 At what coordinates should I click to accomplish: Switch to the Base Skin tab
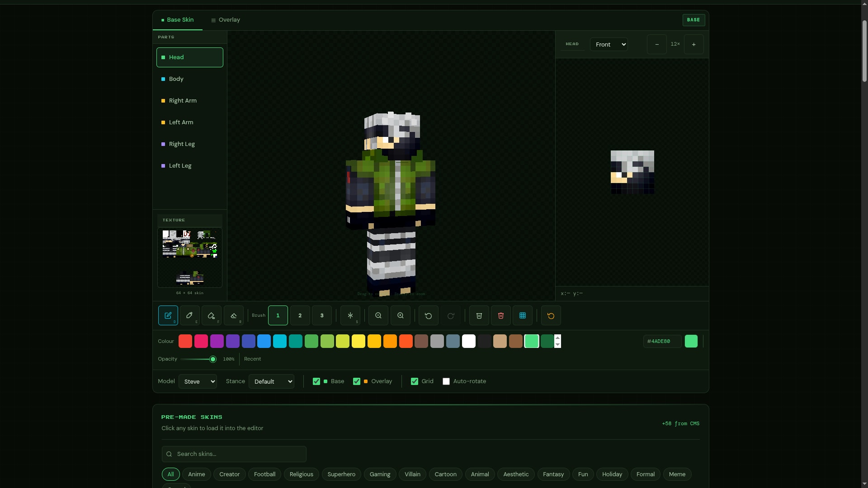point(177,20)
